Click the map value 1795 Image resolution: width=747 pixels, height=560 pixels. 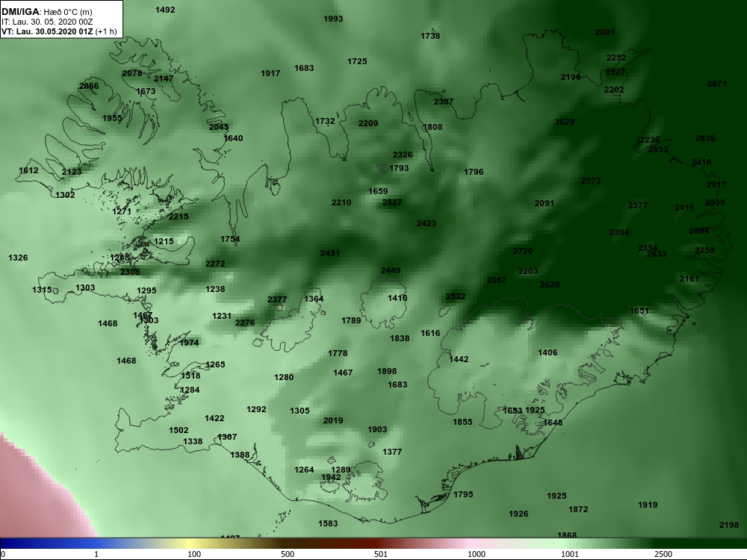[x=463, y=494]
